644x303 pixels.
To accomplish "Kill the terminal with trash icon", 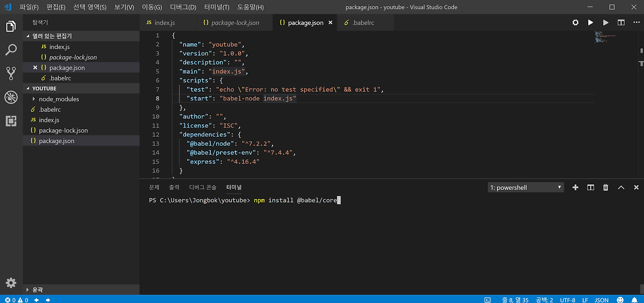I will 606,187.
